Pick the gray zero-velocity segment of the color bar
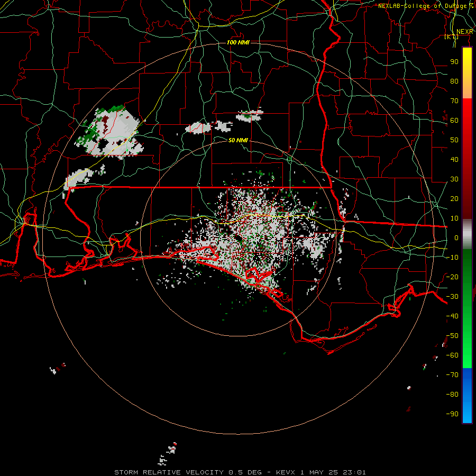 click(467, 234)
